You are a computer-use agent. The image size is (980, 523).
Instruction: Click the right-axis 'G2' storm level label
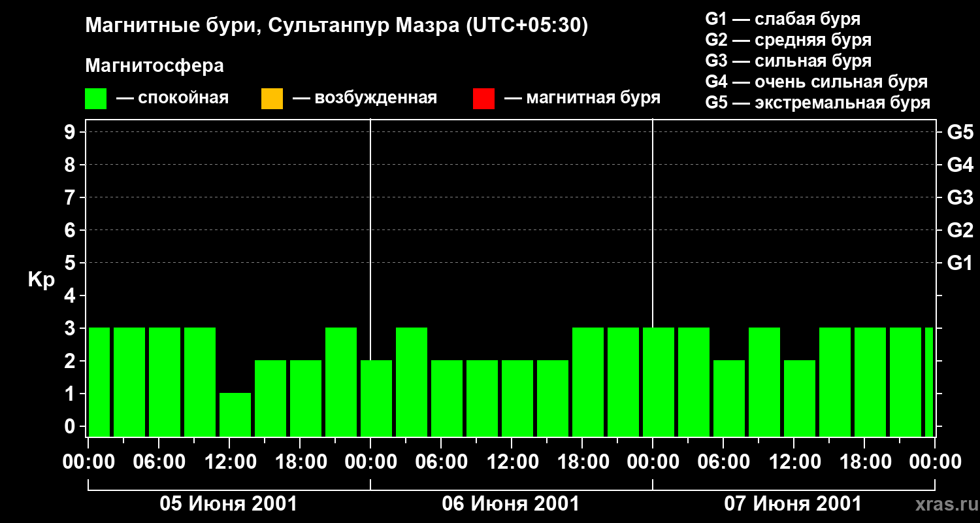coord(960,230)
